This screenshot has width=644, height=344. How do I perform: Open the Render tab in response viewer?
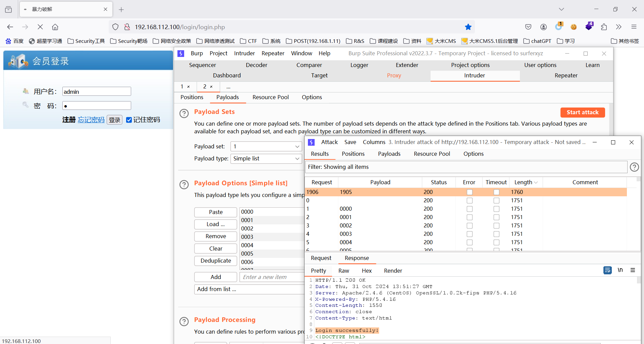(393, 271)
